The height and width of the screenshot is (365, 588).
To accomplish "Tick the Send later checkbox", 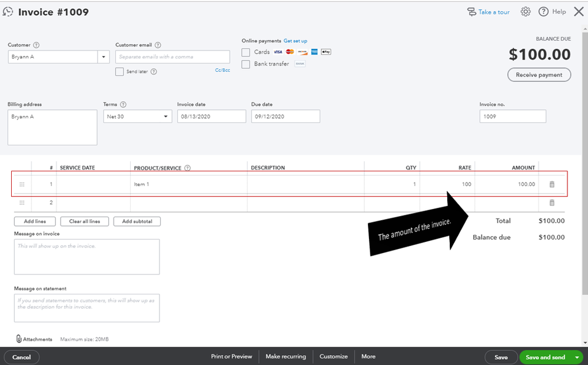I will click(119, 72).
